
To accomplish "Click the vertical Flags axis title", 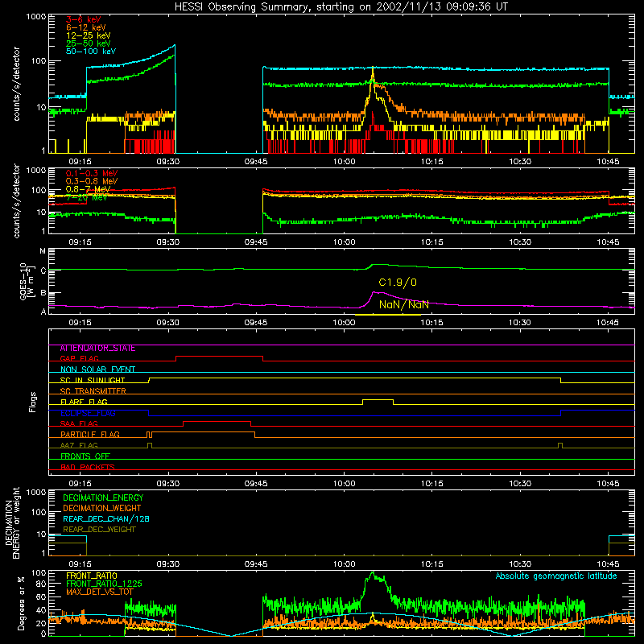I will coord(33,402).
